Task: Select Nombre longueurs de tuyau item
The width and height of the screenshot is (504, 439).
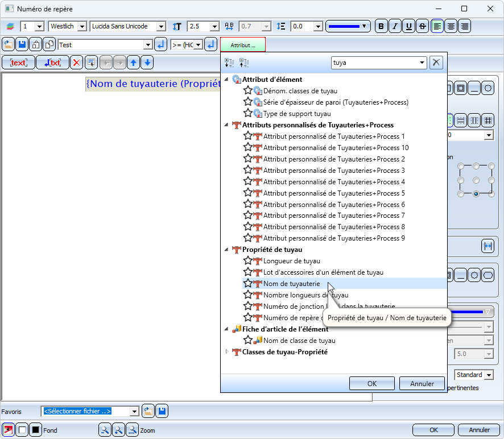Action: point(305,295)
